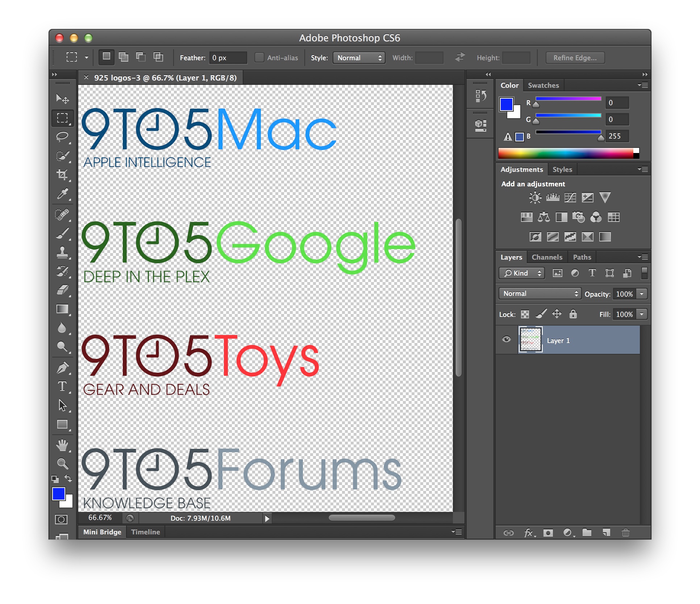Screen dimensions: 700x604
Task: Select the Pen tool
Action: 63,368
